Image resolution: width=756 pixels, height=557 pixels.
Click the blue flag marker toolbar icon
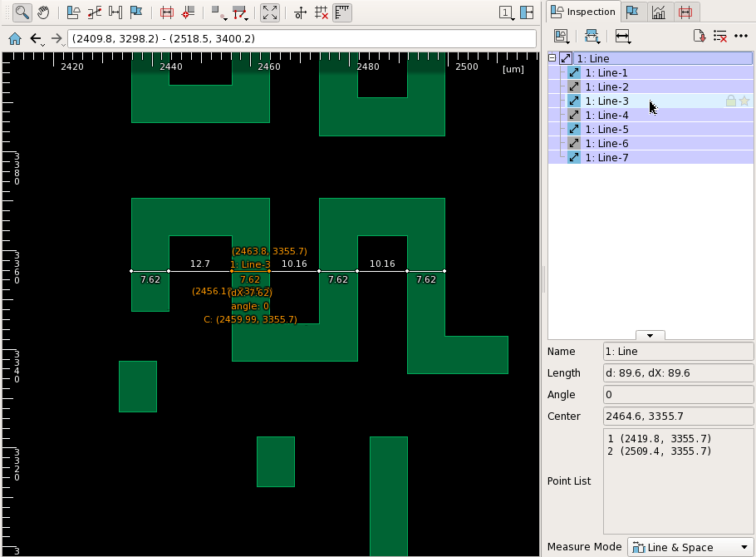(136, 12)
